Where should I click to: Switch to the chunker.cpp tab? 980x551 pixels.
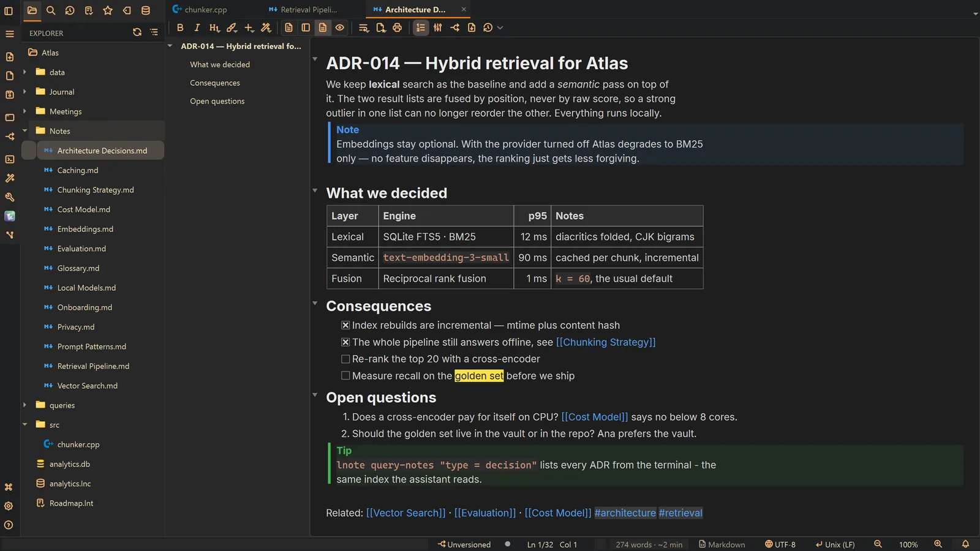(x=200, y=9)
